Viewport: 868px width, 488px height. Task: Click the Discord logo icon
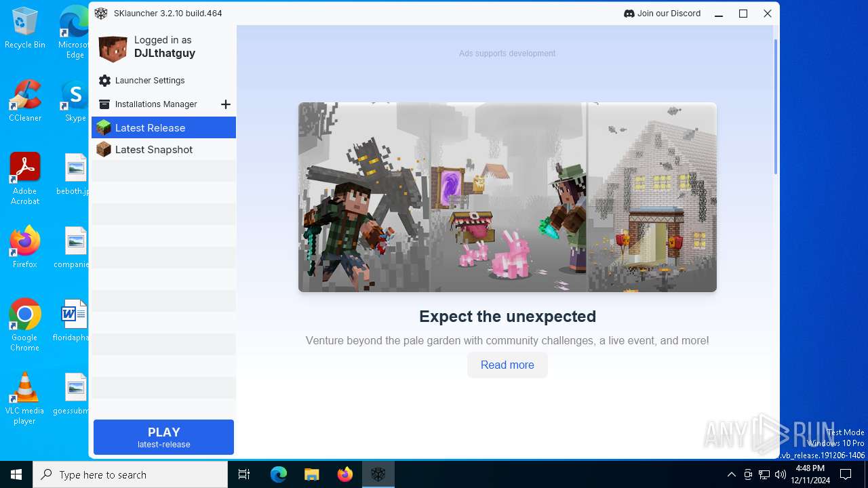629,14
